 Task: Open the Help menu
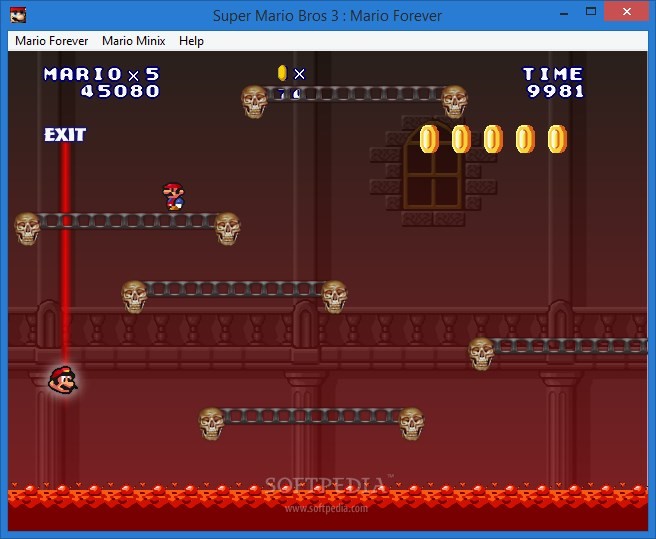(x=191, y=41)
